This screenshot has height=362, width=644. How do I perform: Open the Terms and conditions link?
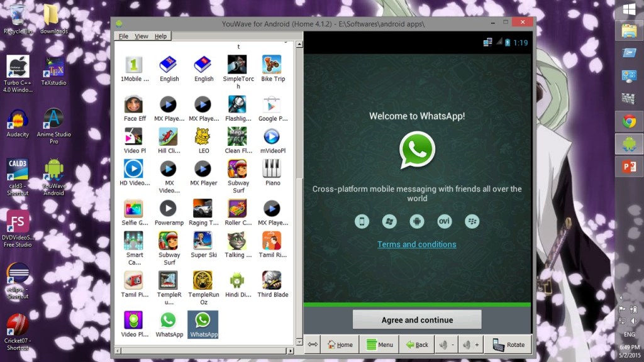pos(416,244)
